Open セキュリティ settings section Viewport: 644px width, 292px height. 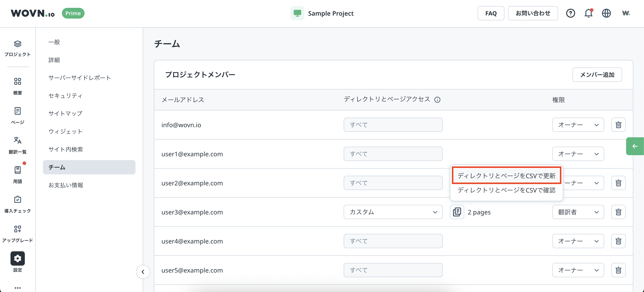click(x=65, y=96)
